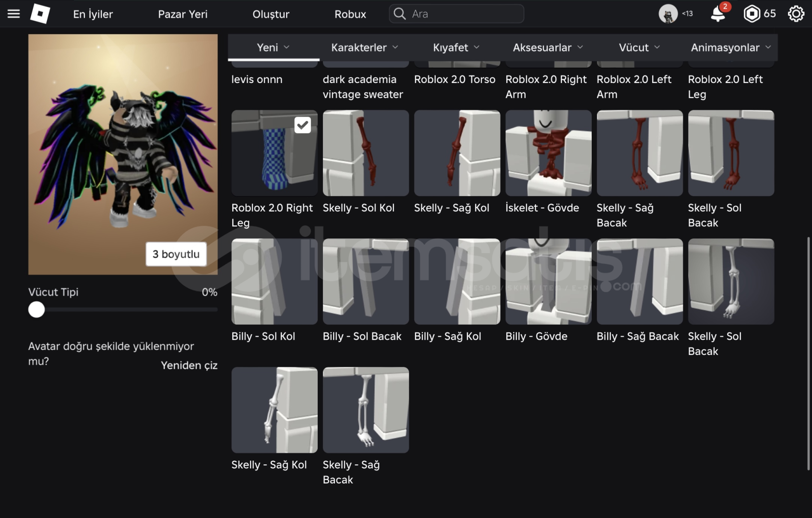
Task: Expand the Yeni dropdown chevron
Action: [x=287, y=47]
